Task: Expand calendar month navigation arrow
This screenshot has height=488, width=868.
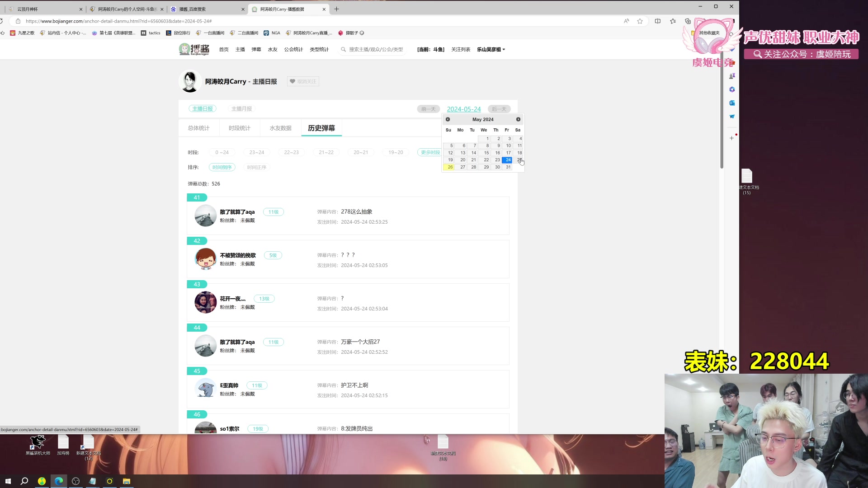Action: [x=518, y=119]
